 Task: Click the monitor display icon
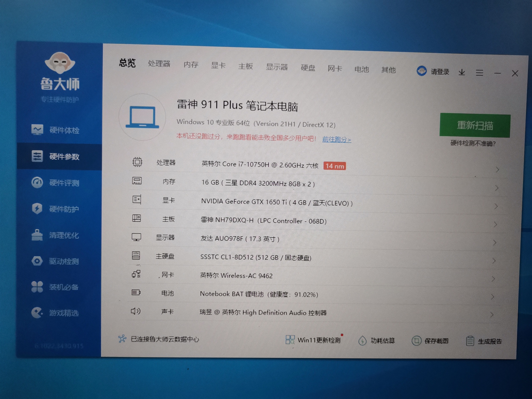[136, 237]
